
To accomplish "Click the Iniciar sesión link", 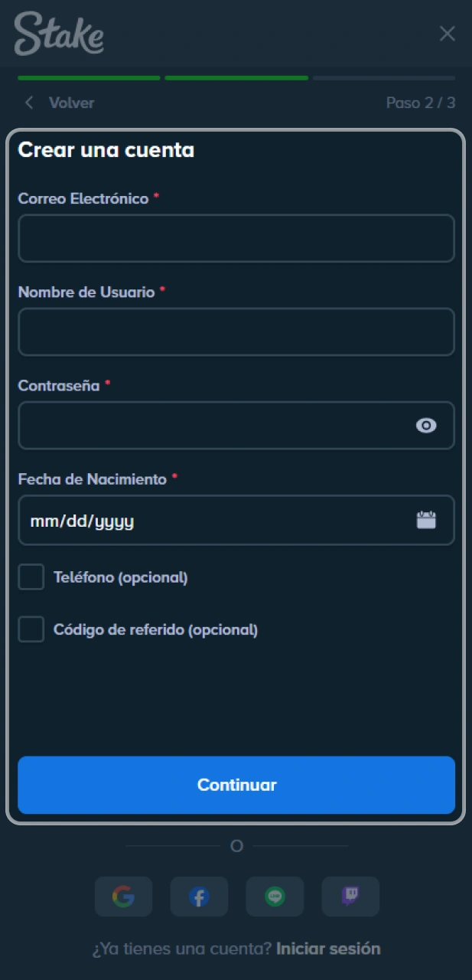I will pyautogui.click(x=327, y=949).
